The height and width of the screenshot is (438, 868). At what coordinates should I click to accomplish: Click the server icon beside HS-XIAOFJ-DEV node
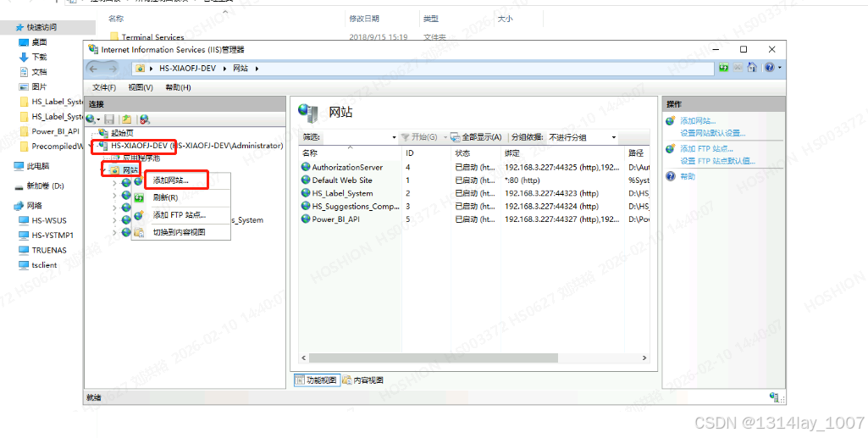102,147
